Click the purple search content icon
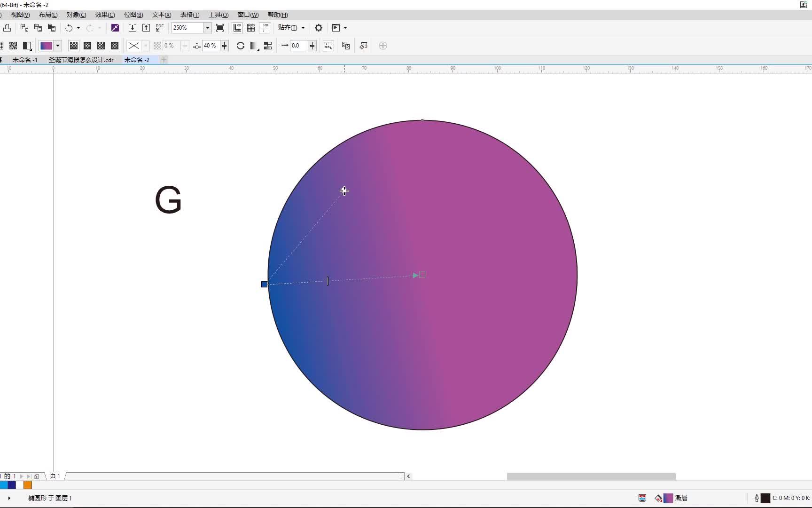Viewport: 812px width, 508px height. coord(115,28)
